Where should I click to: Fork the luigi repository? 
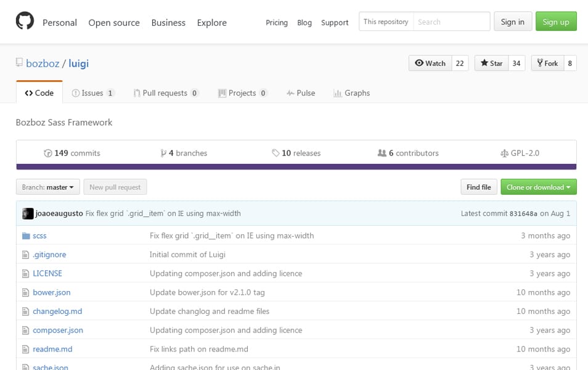click(547, 63)
